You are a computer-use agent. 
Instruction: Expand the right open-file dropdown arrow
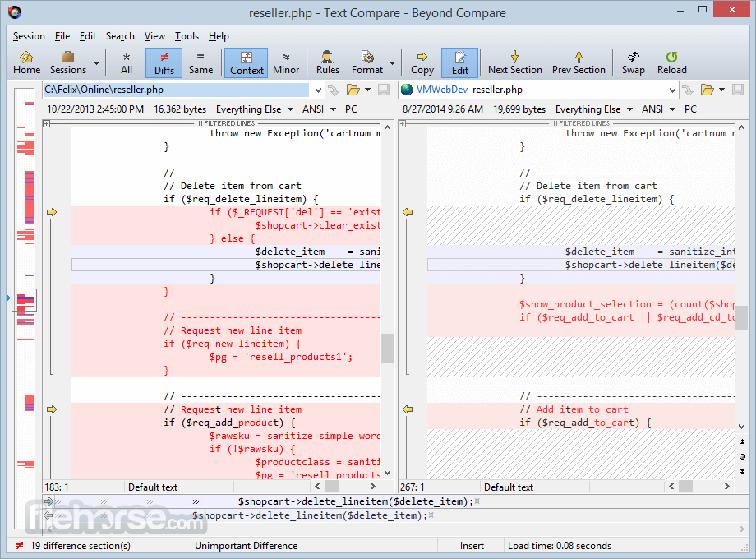(721, 90)
